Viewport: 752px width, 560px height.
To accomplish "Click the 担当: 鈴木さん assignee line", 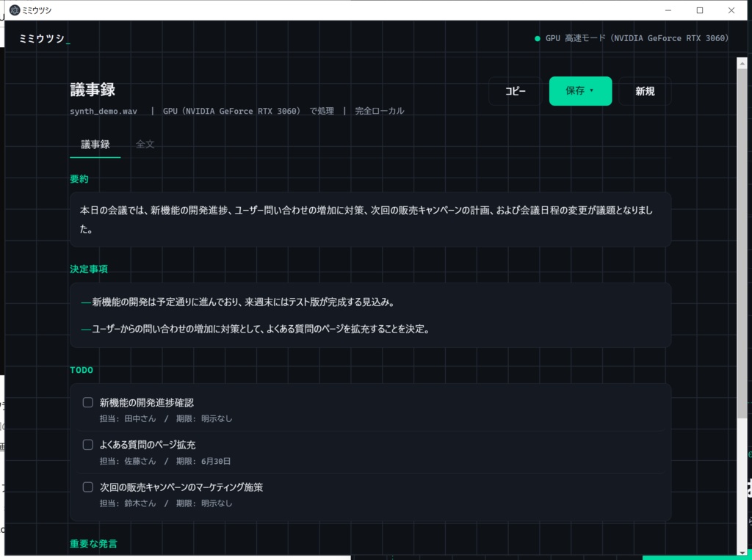I will [x=165, y=503].
